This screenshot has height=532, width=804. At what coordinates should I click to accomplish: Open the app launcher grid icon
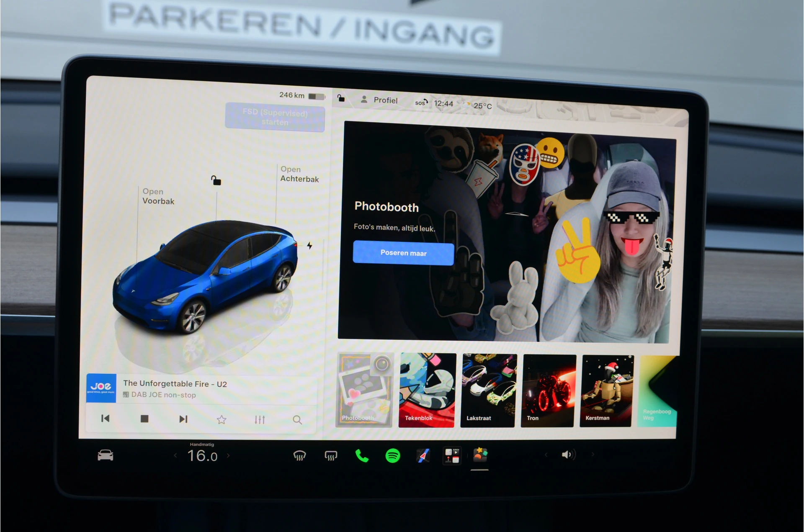pyautogui.click(x=452, y=455)
